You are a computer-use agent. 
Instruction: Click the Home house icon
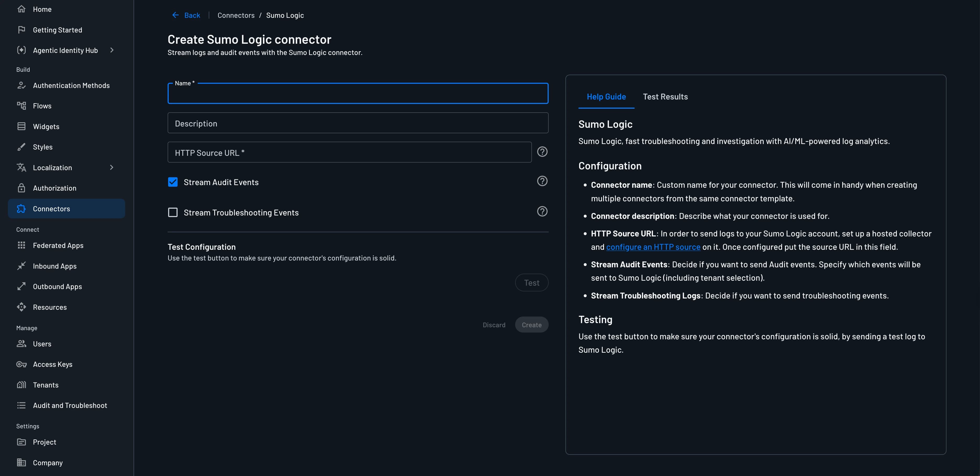(21, 9)
